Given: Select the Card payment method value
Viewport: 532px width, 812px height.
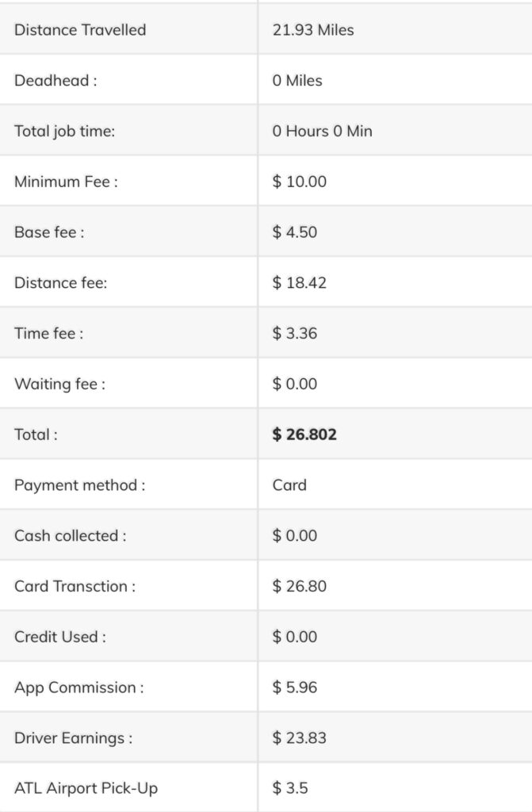Looking at the screenshot, I should [x=289, y=485].
